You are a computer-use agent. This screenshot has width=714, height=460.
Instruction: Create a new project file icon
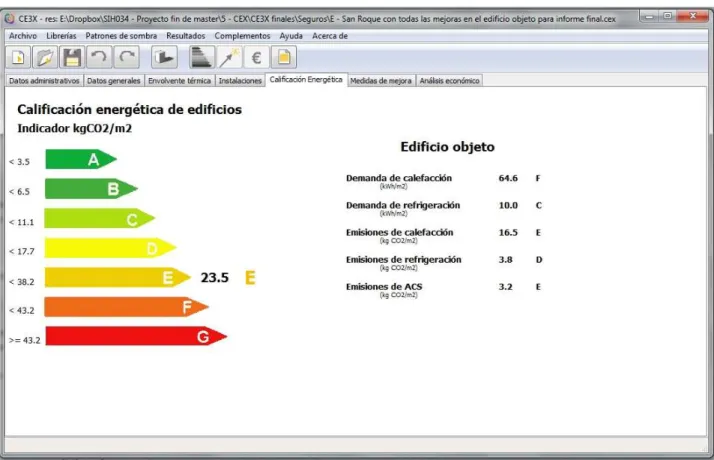click(18, 57)
